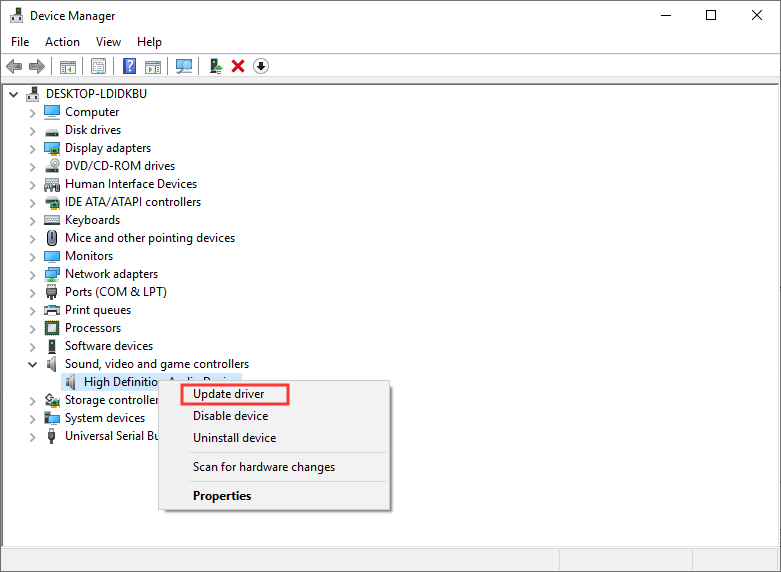Screen dimensions: 781x572
Task: Maximize the Device Manager window
Action: coord(711,15)
